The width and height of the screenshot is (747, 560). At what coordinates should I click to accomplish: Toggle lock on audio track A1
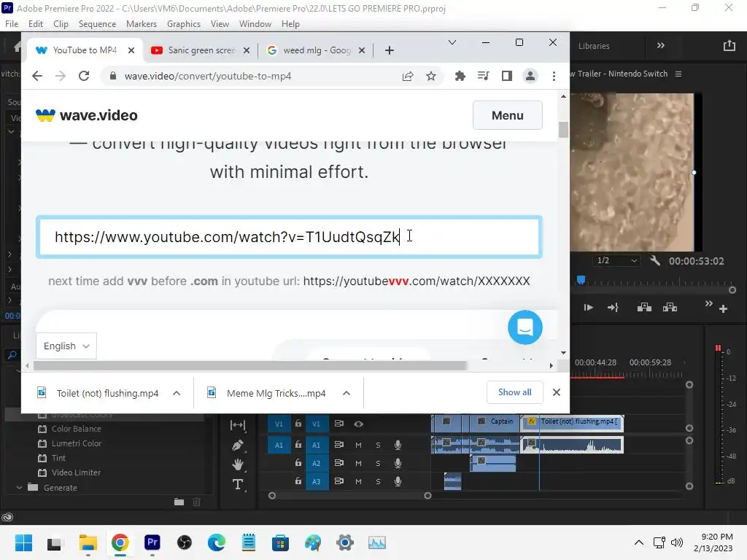298,444
